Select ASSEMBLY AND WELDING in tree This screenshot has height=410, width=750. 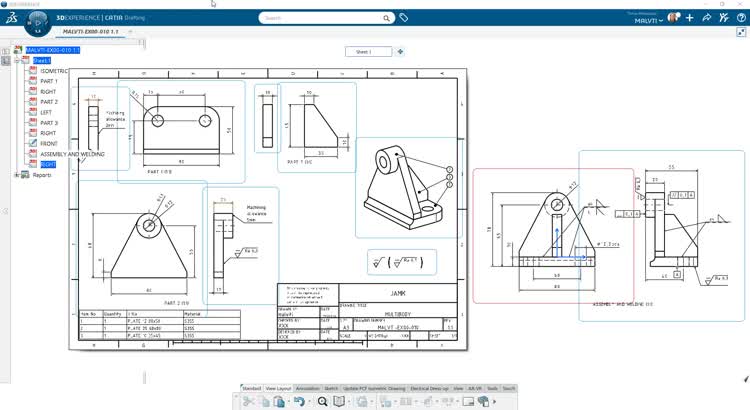72,154
